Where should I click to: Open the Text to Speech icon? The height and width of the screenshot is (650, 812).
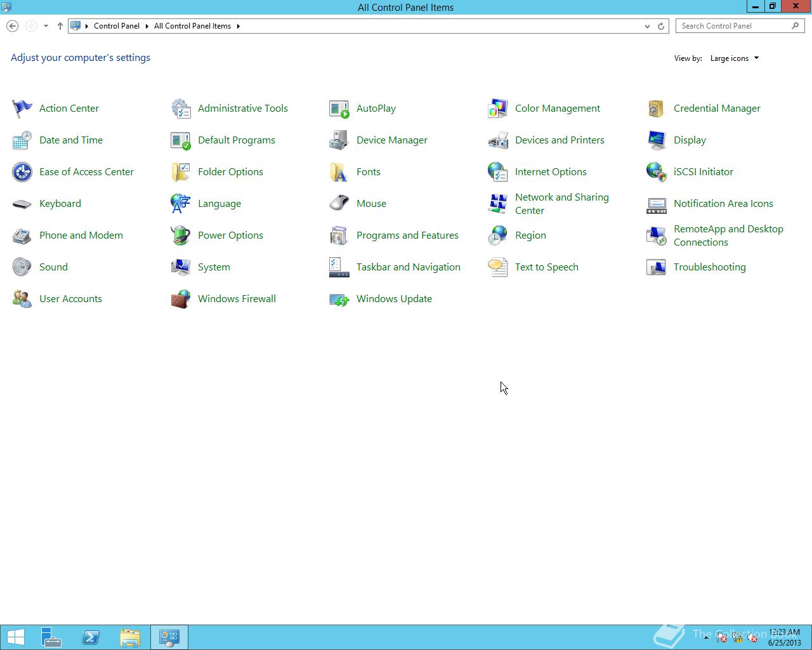[x=498, y=267]
